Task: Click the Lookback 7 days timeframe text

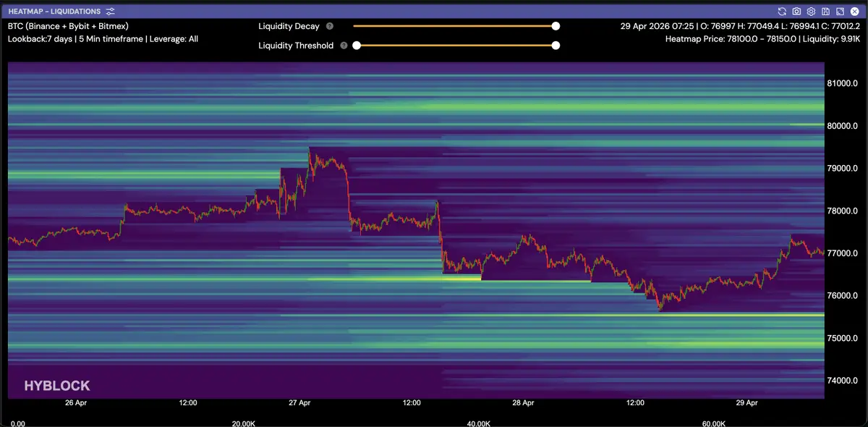Action: [x=103, y=39]
